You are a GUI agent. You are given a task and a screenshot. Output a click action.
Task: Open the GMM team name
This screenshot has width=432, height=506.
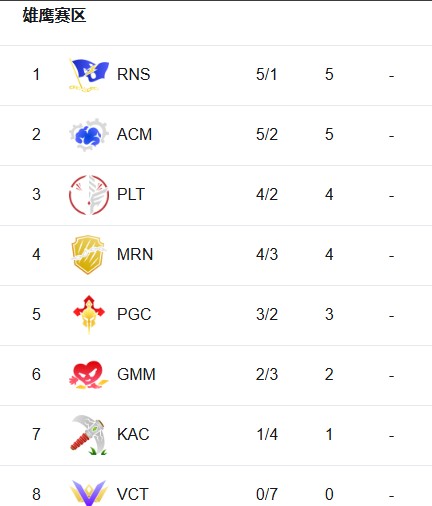point(136,374)
